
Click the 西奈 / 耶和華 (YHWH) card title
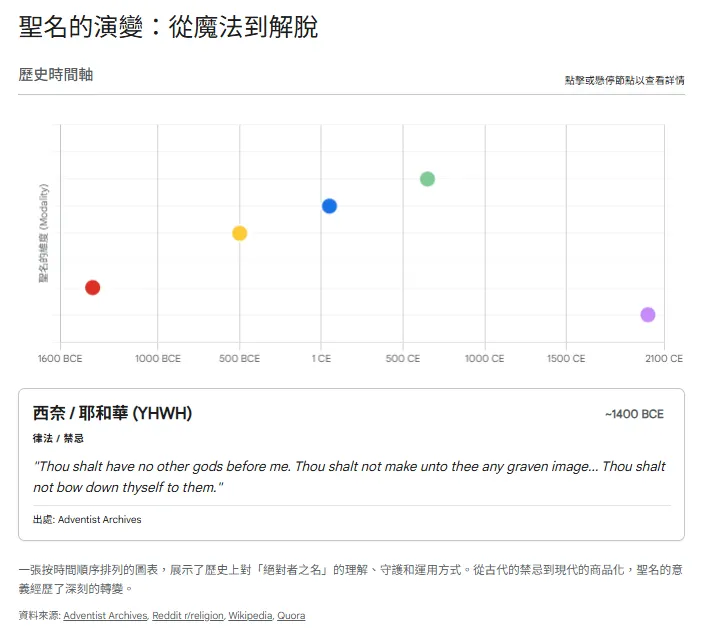112,413
